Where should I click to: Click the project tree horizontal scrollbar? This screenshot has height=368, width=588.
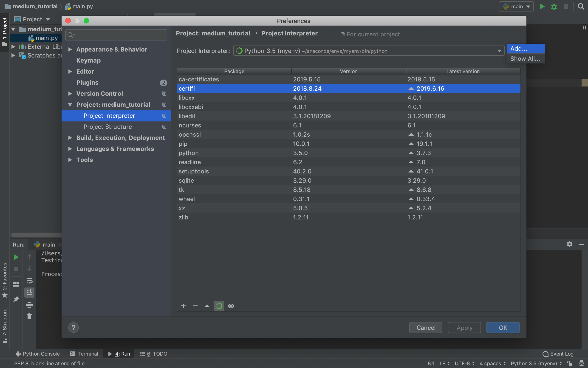[x=36, y=235]
